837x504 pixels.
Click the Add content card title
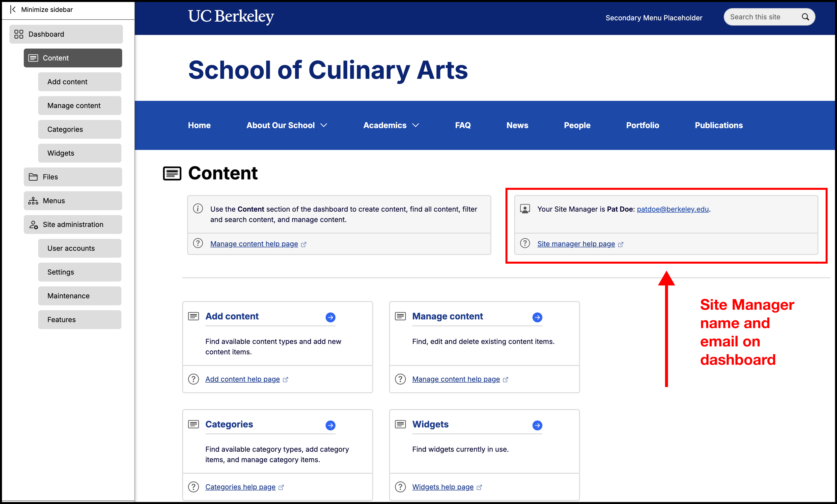click(232, 316)
